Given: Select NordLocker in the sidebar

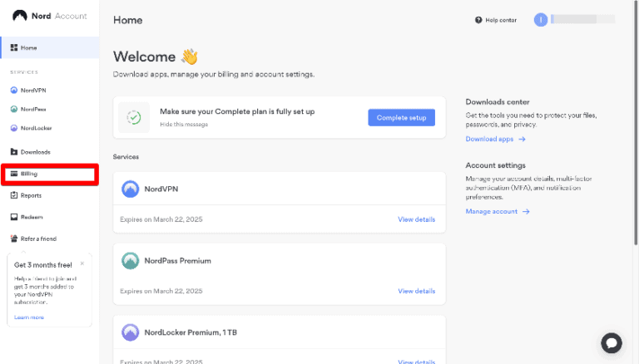Looking at the screenshot, I should pos(35,128).
